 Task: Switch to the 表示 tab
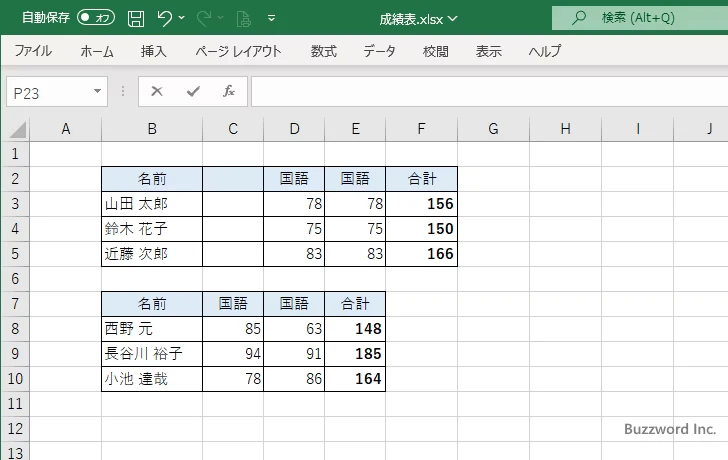[488, 51]
